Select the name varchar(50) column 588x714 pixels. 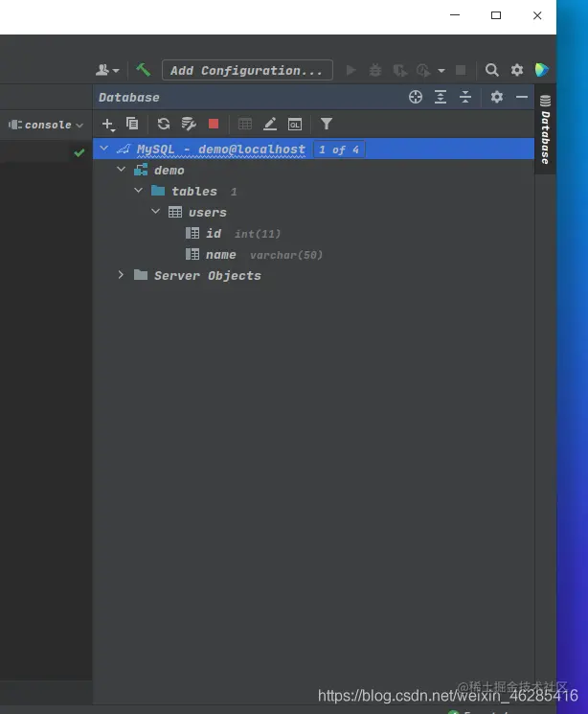point(254,255)
